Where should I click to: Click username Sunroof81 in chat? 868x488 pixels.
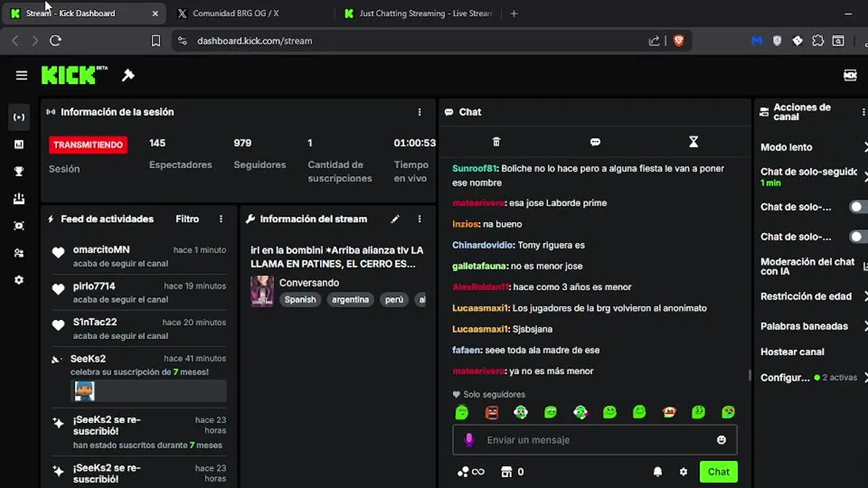(475, 168)
